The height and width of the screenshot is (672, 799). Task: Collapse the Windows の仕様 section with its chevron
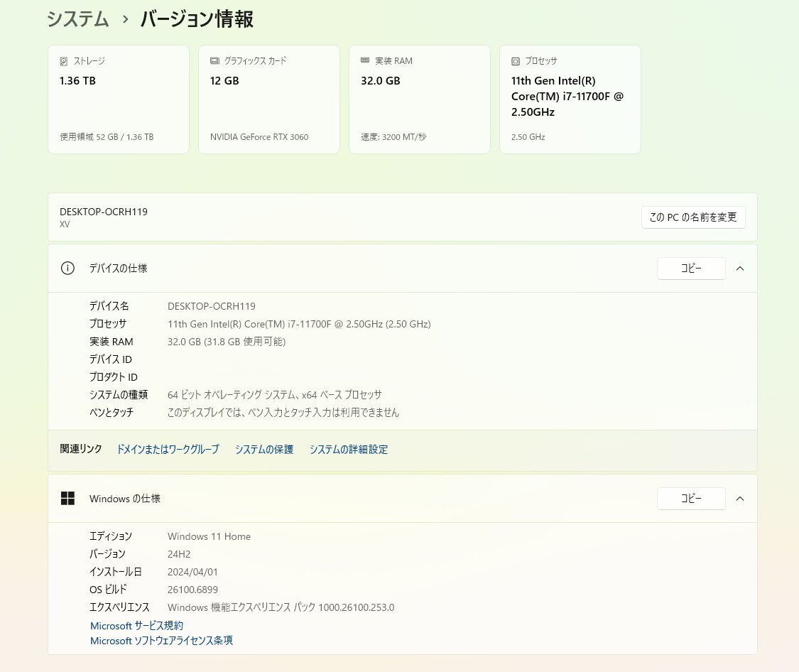[x=740, y=499]
